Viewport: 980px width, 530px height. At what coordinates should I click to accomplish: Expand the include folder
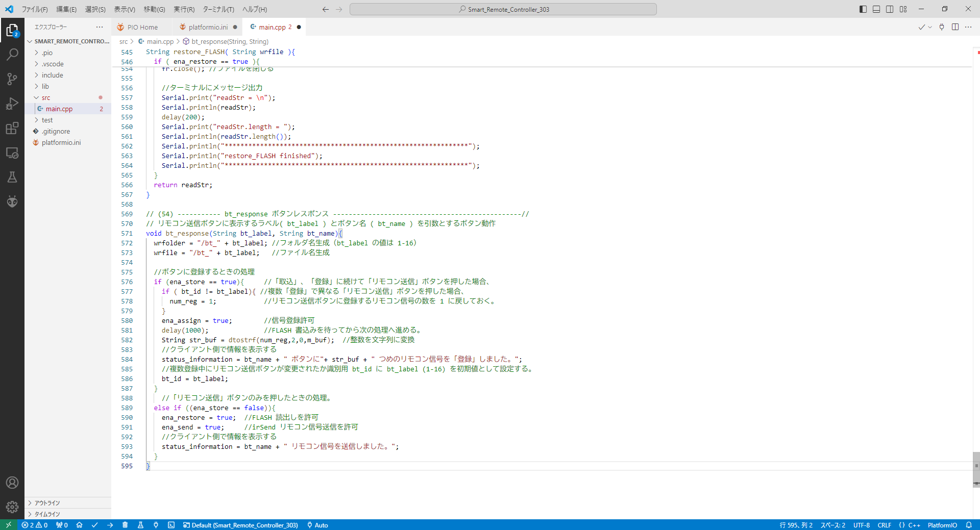coord(52,75)
